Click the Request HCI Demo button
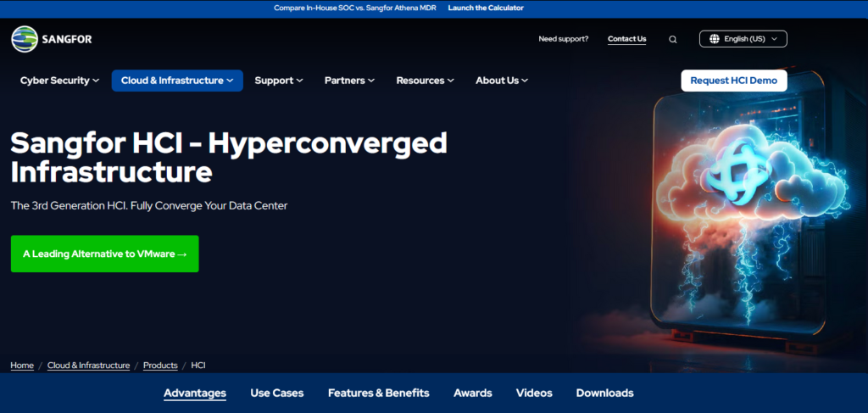The height and width of the screenshot is (413, 868). coord(734,81)
